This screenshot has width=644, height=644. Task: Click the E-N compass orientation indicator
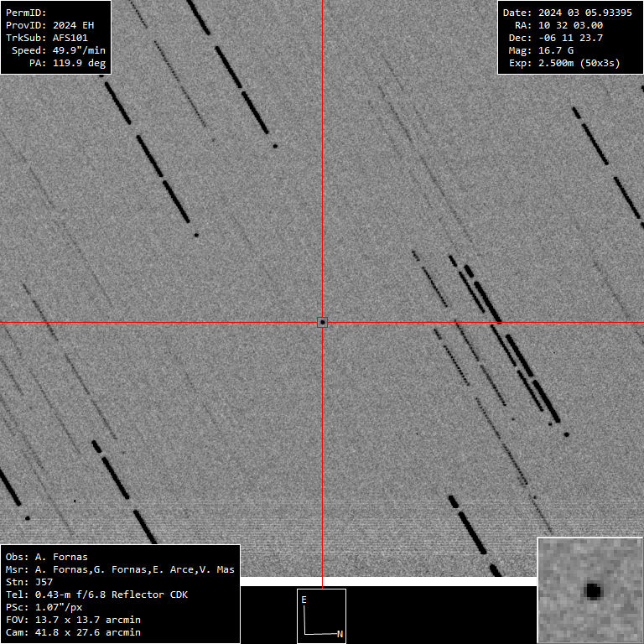click(x=322, y=615)
